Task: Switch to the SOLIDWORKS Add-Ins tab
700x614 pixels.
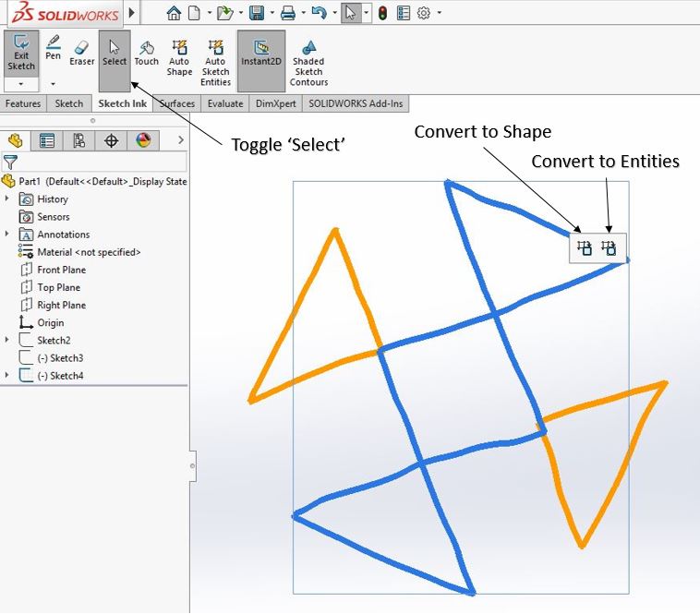Action: coord(356,103)
